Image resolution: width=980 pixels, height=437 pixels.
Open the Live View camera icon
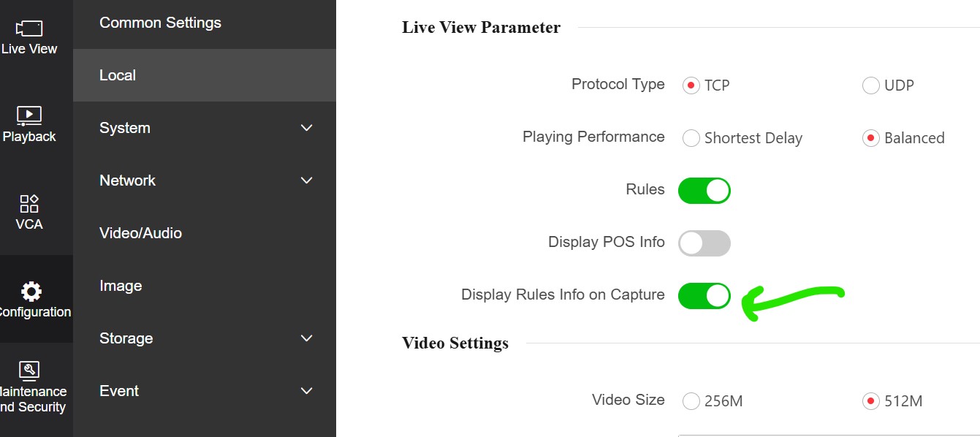click(29, 28)
